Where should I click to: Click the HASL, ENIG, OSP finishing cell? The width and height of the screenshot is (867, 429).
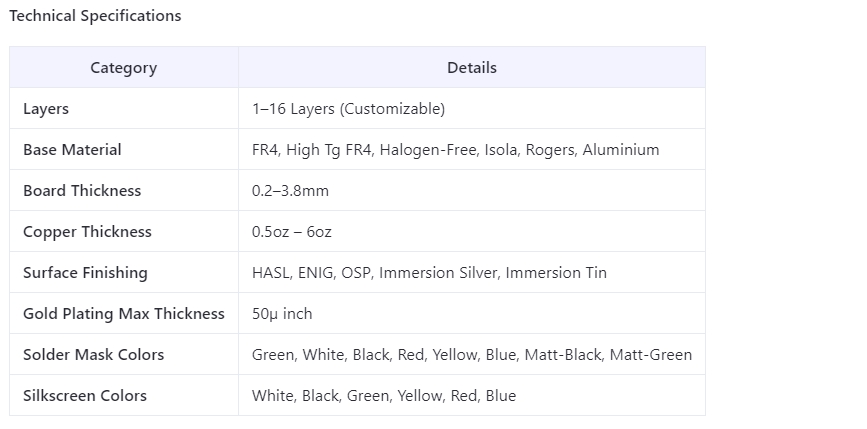point(472,272)
